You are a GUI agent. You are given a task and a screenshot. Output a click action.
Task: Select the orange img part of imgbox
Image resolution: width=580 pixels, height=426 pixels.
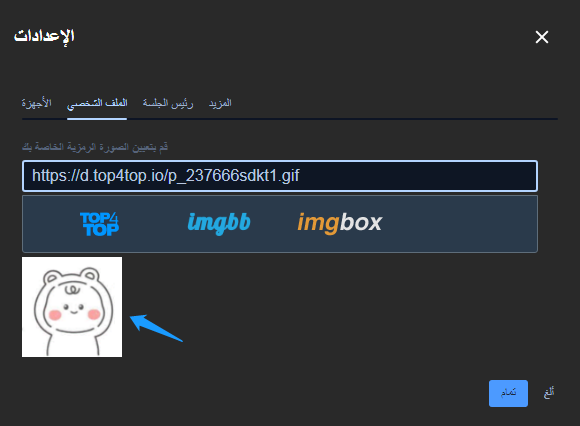pos(318,223)
